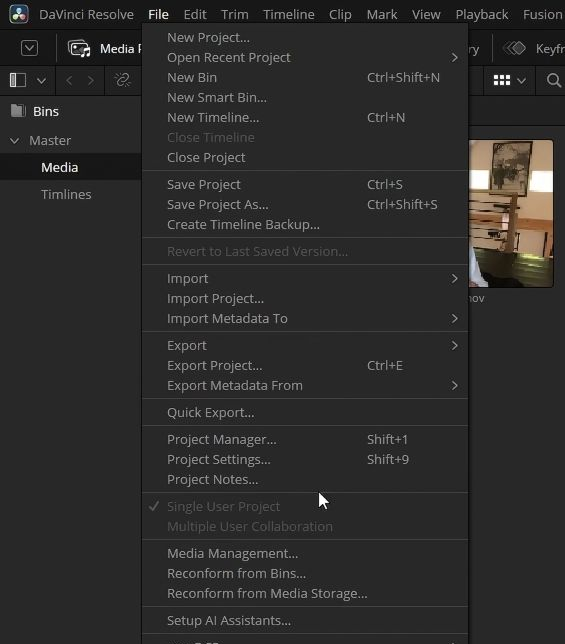
Task: Toggle the bin list sidebar panel icon
Action: tap(18, 80)
